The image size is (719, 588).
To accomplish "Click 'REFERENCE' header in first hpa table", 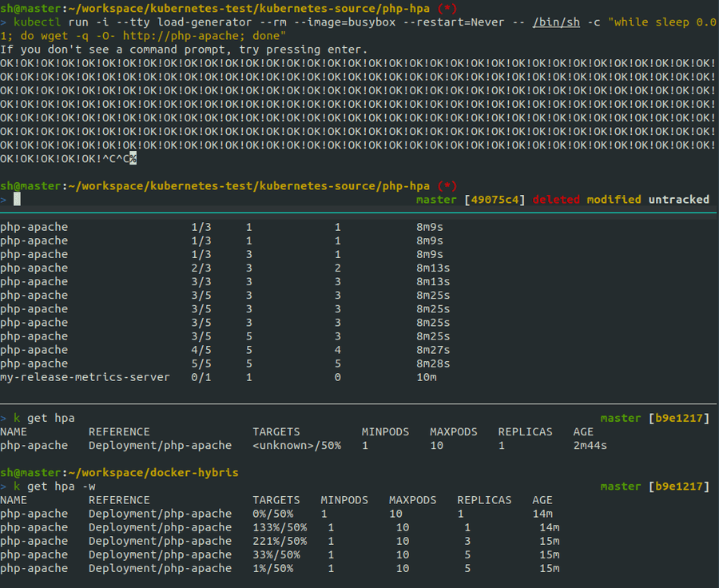I will (119, 432).
